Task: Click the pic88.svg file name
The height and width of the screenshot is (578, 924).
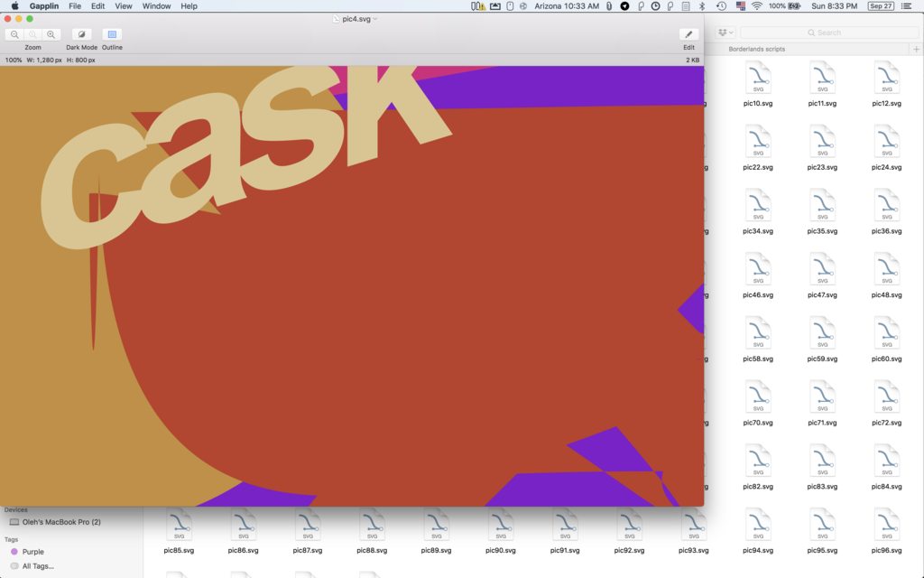Action: coord(372,550)
